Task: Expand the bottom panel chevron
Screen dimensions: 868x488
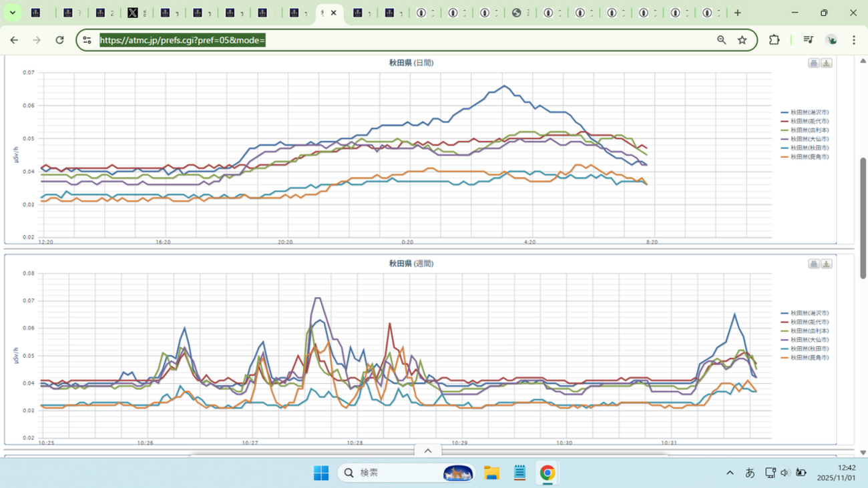Action: point(428,451)
